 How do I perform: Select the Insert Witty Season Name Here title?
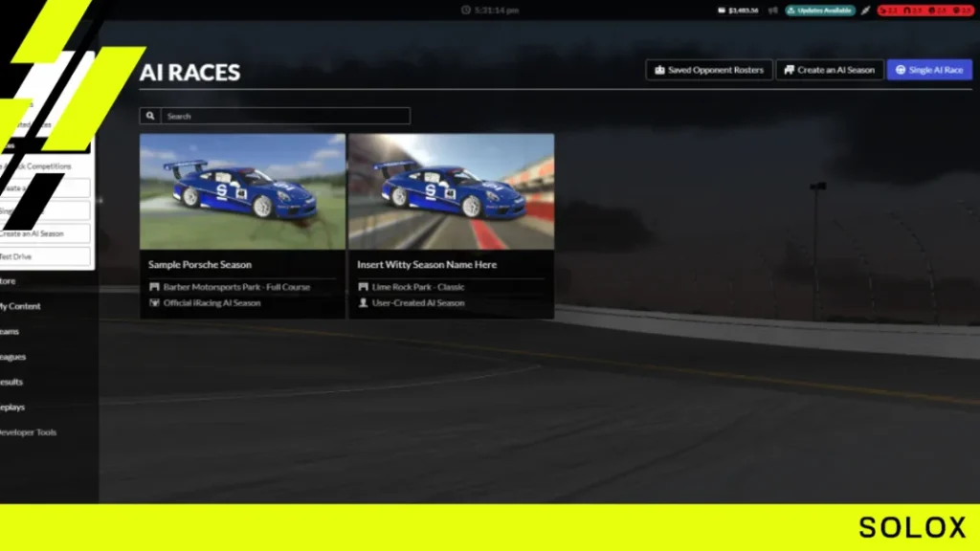427,264
